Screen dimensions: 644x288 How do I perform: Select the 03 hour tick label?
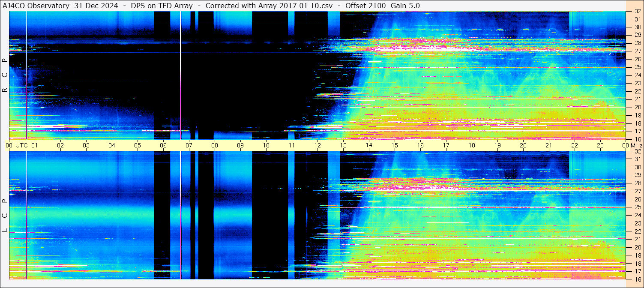click(86, 145)
